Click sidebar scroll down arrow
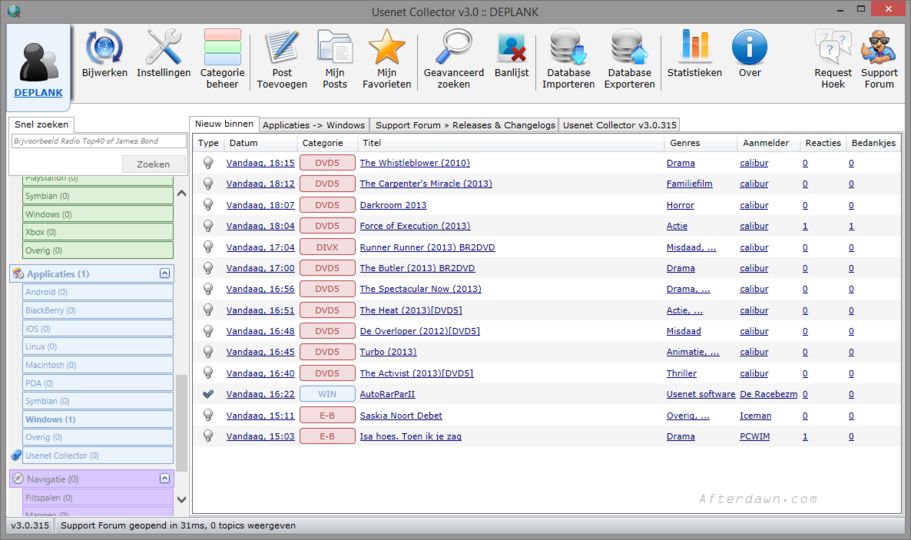Viewport: 911px width, 540px height. pyautogui.click(x=182, y=499)
